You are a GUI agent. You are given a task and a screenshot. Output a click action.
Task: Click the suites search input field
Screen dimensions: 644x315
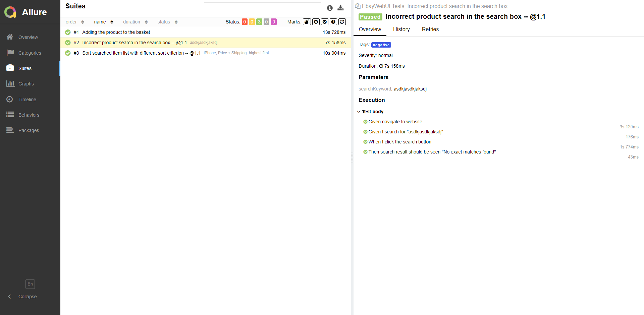point(263,7)
